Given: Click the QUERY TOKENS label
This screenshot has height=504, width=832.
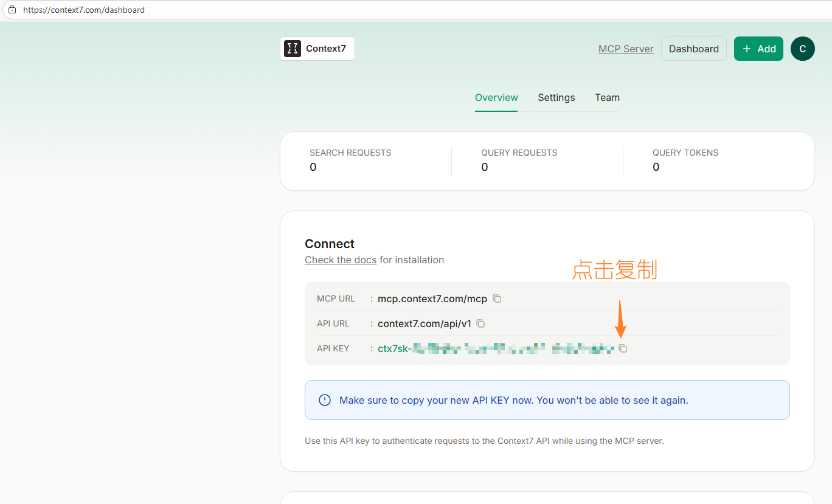Looking at the screenshot, I should pos(685,153).
